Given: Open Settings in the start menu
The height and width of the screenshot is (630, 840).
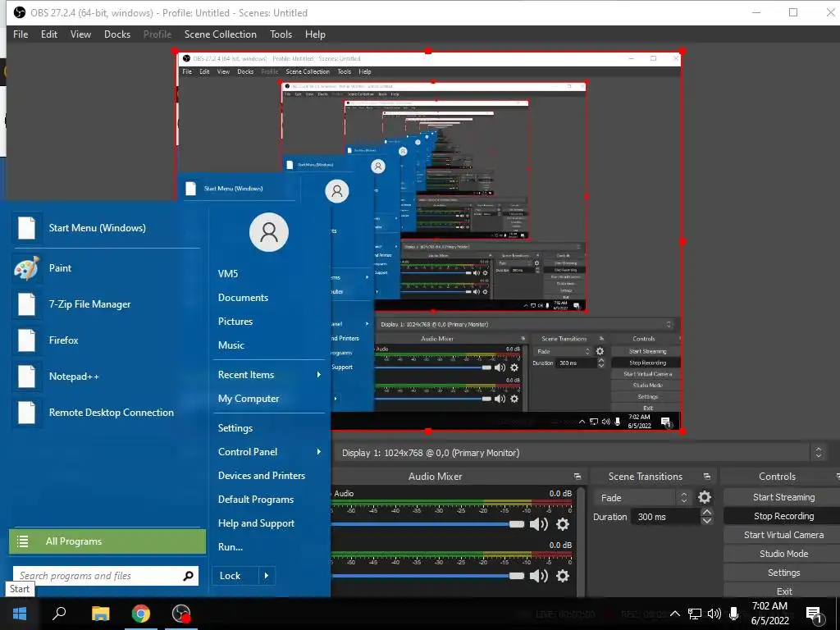Looking at the screenshot, I should [x=235, y=428].
